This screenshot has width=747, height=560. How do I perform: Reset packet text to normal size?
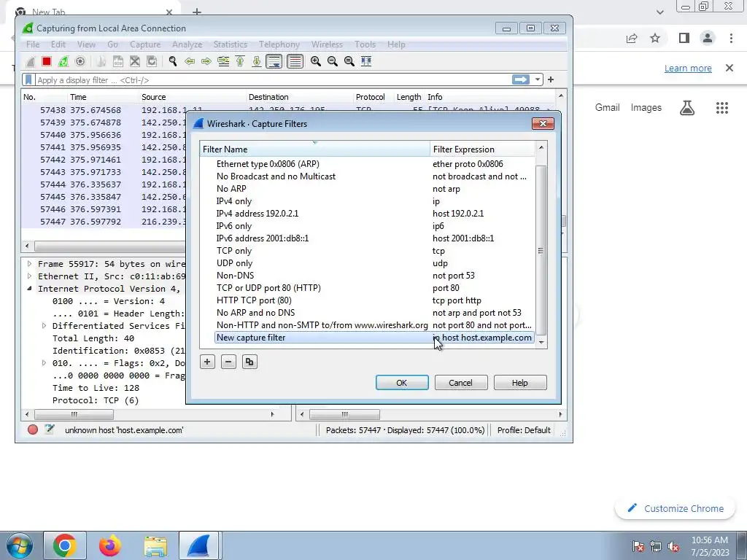[x=349, y=61]
